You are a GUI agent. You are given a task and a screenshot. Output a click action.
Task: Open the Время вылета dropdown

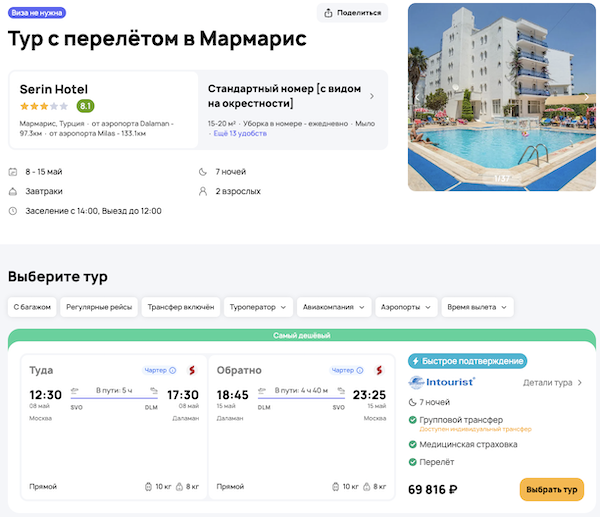477,307
